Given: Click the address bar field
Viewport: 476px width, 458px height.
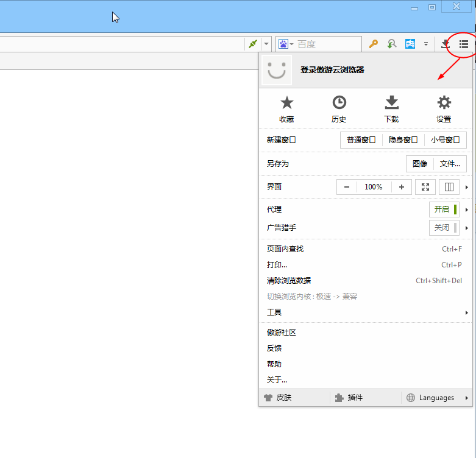Looking at the screenshot, I should tap(121, 44).
